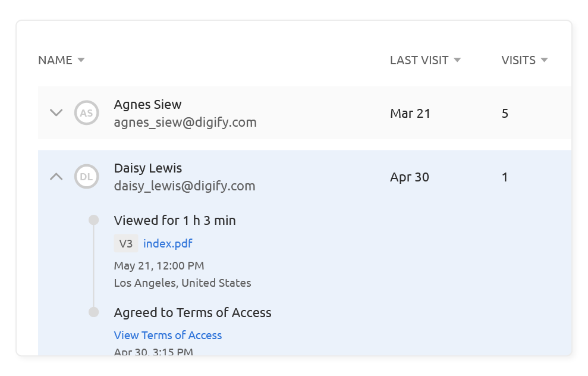Click the 'Viewed for 1 h 3 min' entry

point(175,221)
